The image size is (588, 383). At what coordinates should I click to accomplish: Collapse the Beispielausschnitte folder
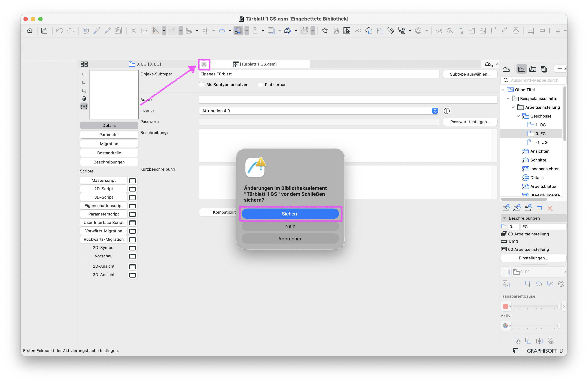[x=508, y=99]
